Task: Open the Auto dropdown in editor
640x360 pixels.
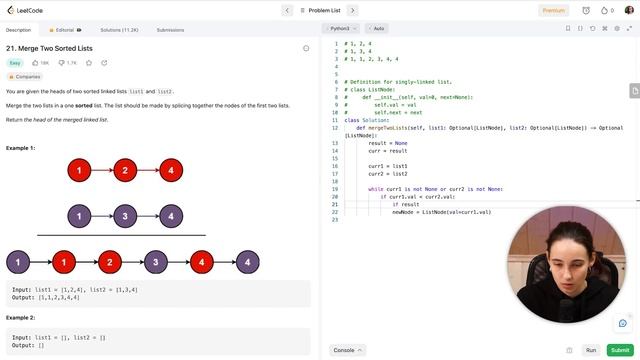Action: pos(376,29)
